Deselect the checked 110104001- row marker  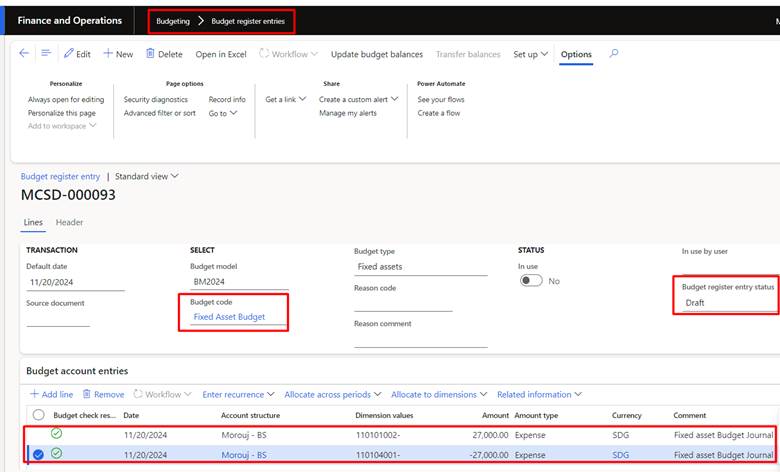38,454
